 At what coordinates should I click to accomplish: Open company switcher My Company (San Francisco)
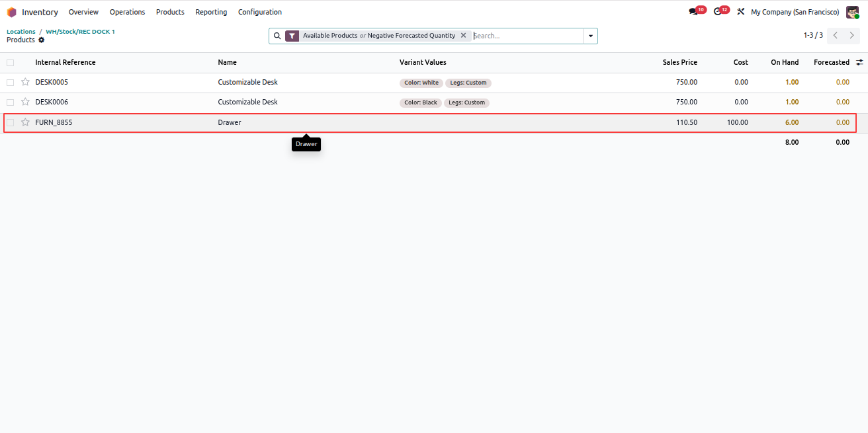click(x=795, y=12)
